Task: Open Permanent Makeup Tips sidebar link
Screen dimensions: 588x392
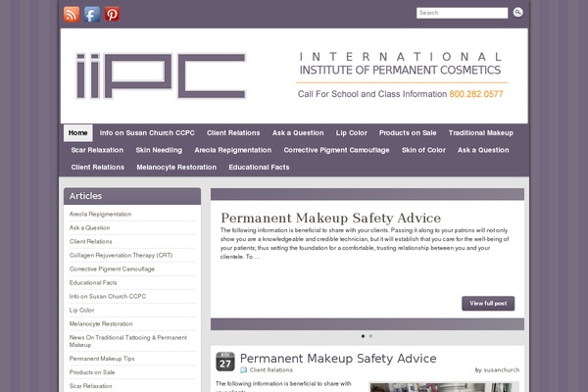Action: pos(102,359)
